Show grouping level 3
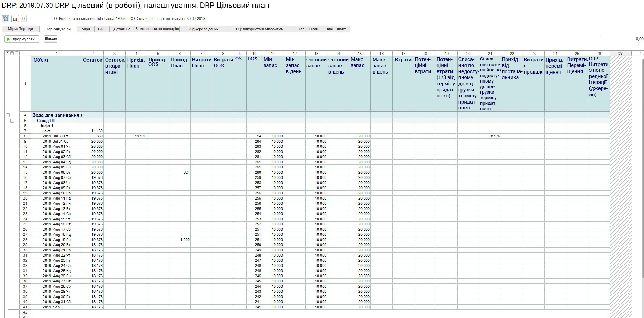The image size is (644, 318). [x=17, y=53]
